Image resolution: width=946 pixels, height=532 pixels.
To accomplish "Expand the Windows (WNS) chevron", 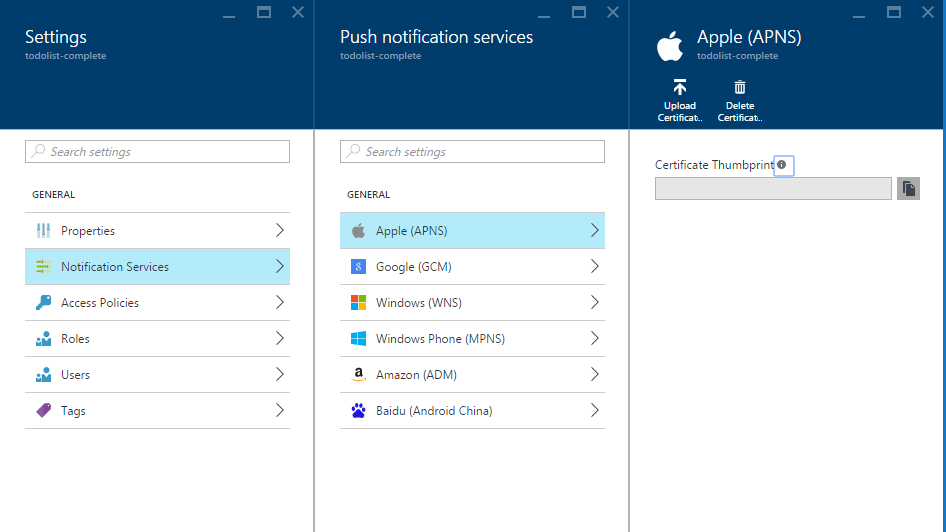I will (594, 302).
